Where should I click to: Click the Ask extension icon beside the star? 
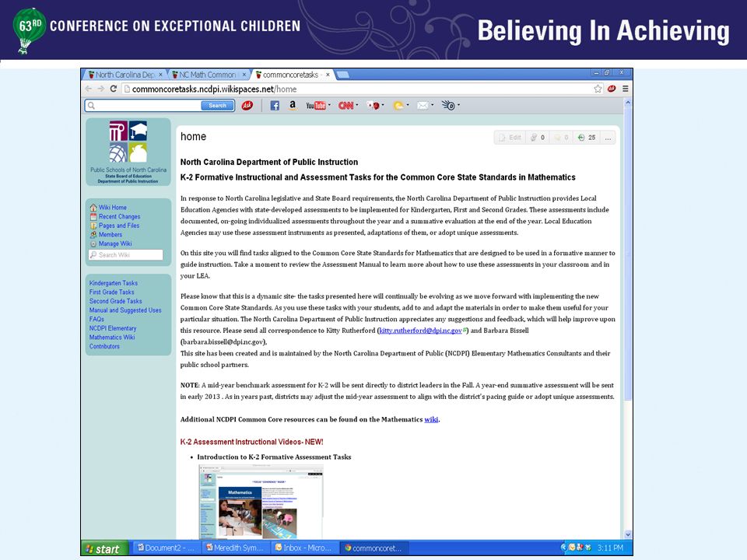[x=612, y=89]
